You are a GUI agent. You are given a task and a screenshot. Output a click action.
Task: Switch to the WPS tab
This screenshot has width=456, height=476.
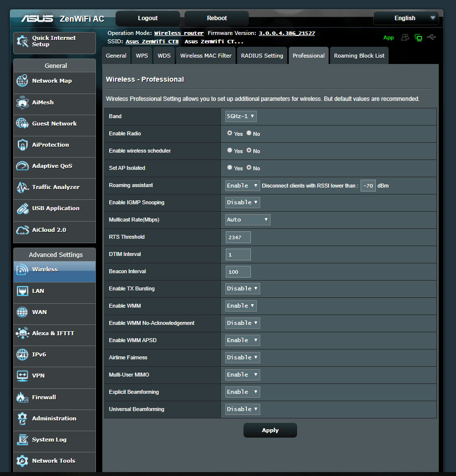pos(142,56)
